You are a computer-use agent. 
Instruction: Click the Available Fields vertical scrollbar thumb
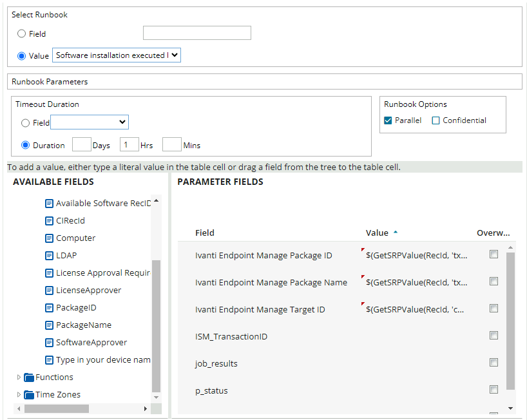click(x=156, y=326)
